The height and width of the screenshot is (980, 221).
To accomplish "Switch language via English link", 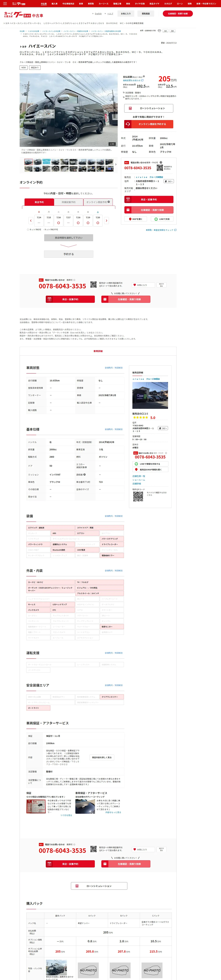I will pos(98,14).
